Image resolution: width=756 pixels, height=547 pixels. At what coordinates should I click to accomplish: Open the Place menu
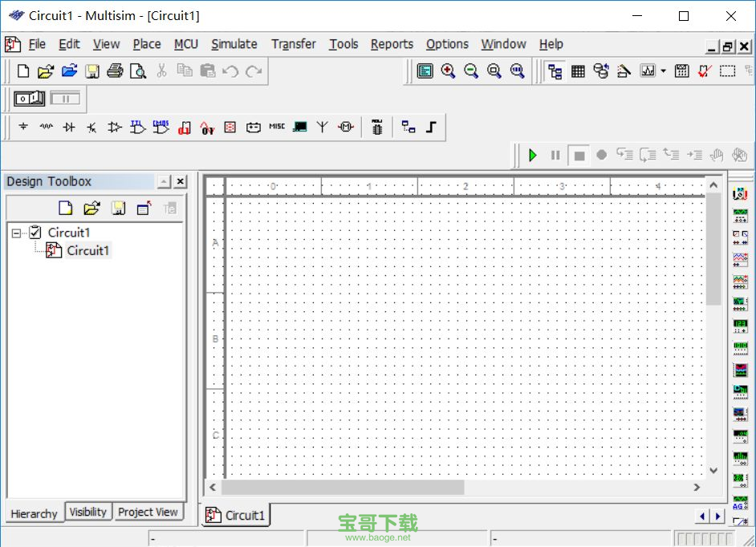click(146, 44)
